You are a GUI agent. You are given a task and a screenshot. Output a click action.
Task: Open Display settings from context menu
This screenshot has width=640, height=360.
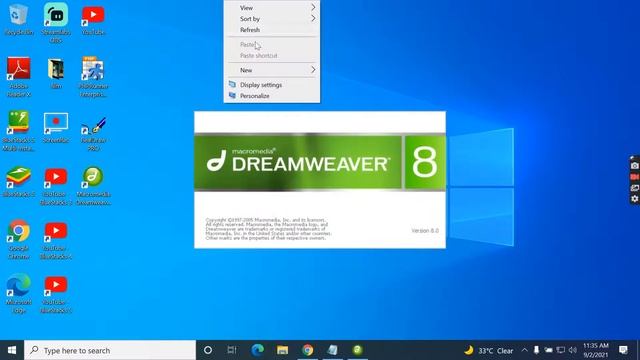pos(272,85)
